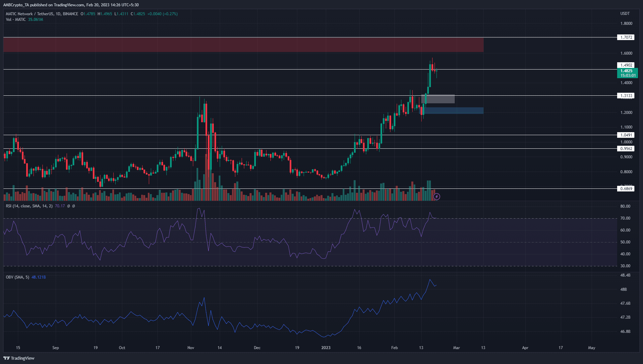Click the RSI axis value 30.00
This screenshot has width=643, height=364.
tap(625, 266)
